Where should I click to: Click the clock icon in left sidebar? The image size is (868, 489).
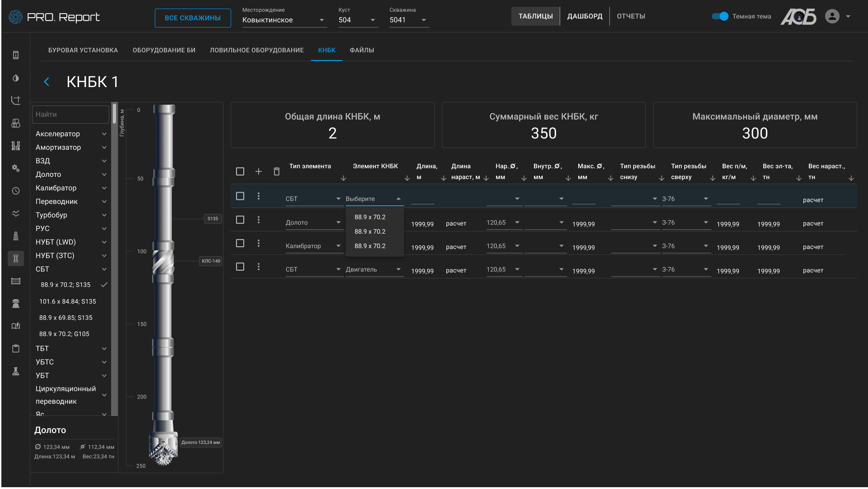(x=16, y=191)
